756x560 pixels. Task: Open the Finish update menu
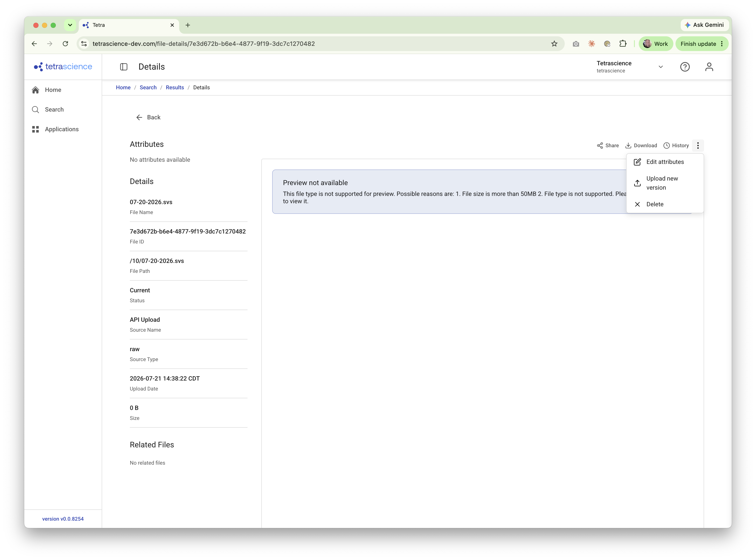tap(702, 44)
